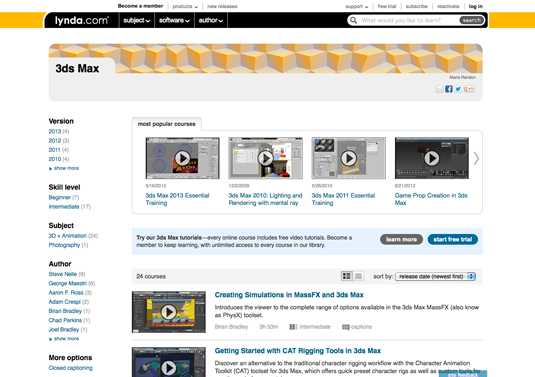
Task: Click the captions icon under MassFX course
Action: [x=346, y=327]
